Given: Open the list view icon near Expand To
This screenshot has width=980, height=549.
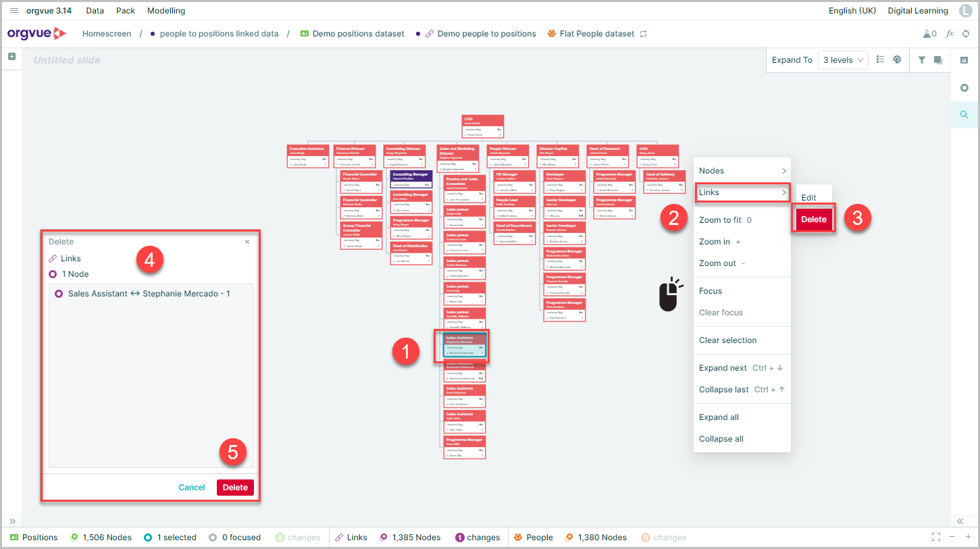Looking at the screenshot, I should [880, 59].
